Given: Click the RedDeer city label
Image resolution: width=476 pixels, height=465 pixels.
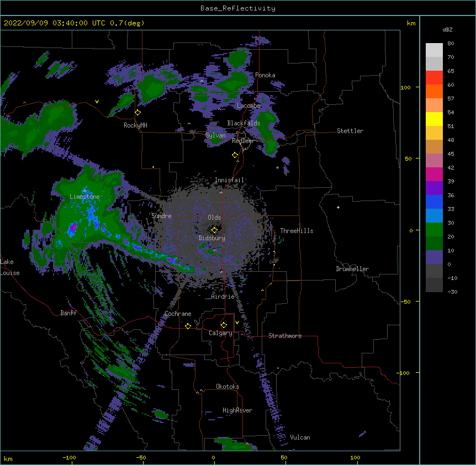Looking at the screenshot, I should [x=243, y=141].
